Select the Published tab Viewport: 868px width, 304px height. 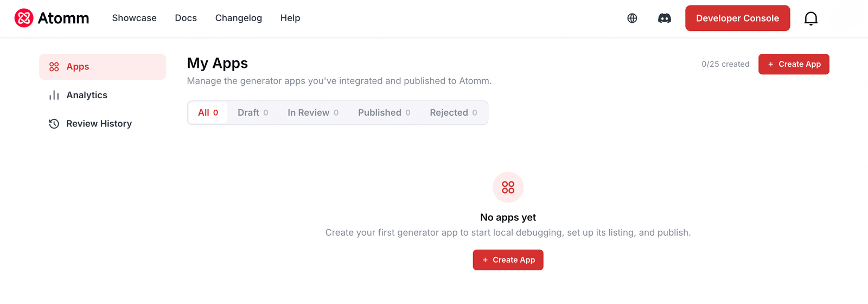384,113
